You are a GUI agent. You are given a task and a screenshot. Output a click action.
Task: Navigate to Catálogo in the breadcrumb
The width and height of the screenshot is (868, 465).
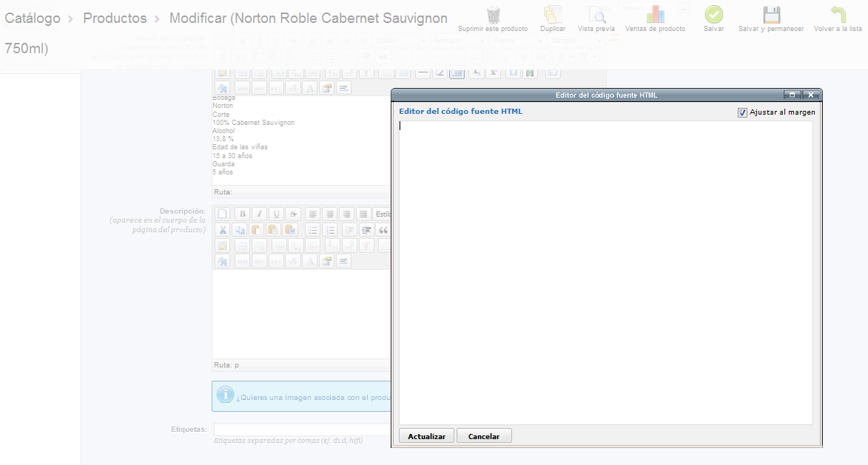click(x=33, y=18)
